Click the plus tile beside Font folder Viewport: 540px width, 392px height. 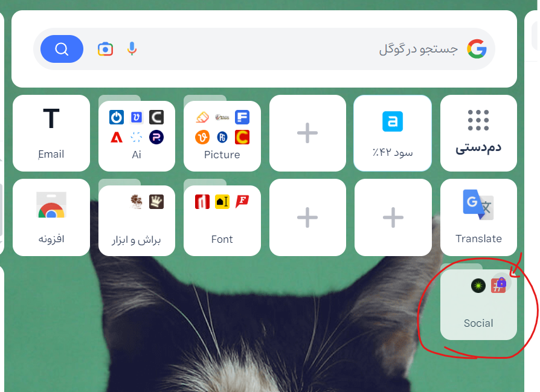click(307, 217)
